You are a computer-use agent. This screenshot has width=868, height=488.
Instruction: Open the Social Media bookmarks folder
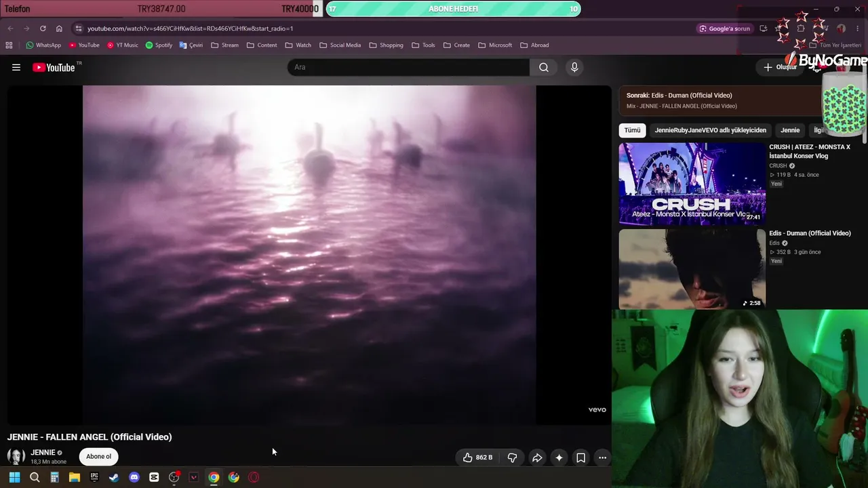tap(340, 45)
